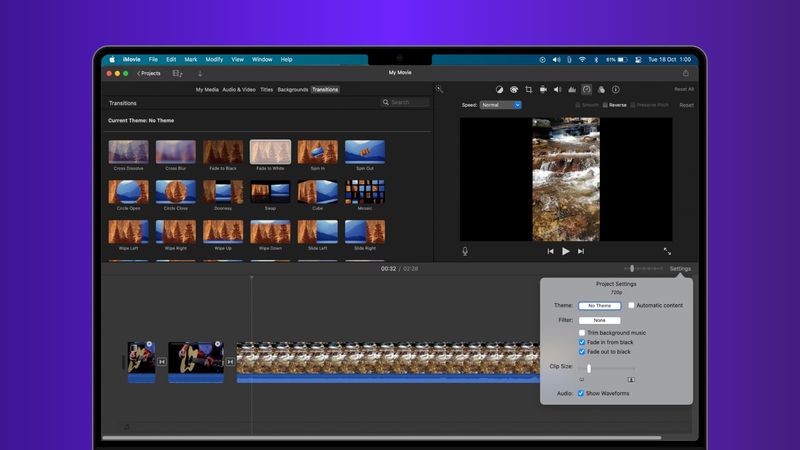800x450 pixels.
Task: Open Wi-Fi status in menu bar
Action: [x=582, y=60]
